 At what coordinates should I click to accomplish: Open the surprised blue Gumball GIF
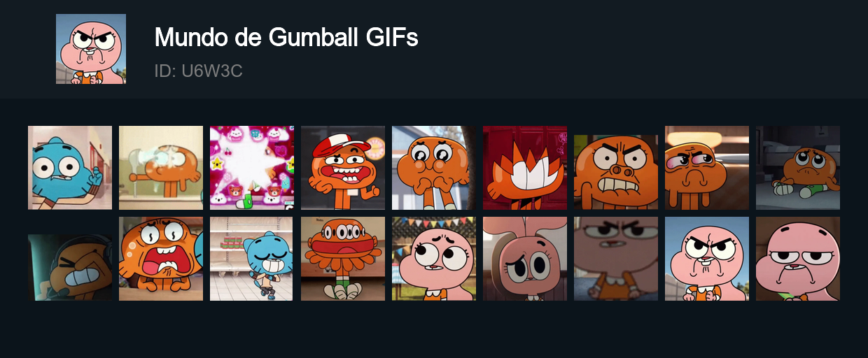click(70, 168)
